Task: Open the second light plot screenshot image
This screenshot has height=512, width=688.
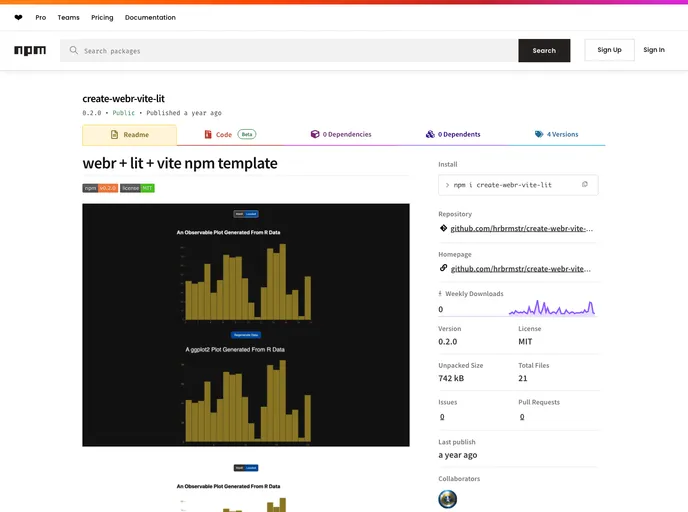Action: click(246, 487)
